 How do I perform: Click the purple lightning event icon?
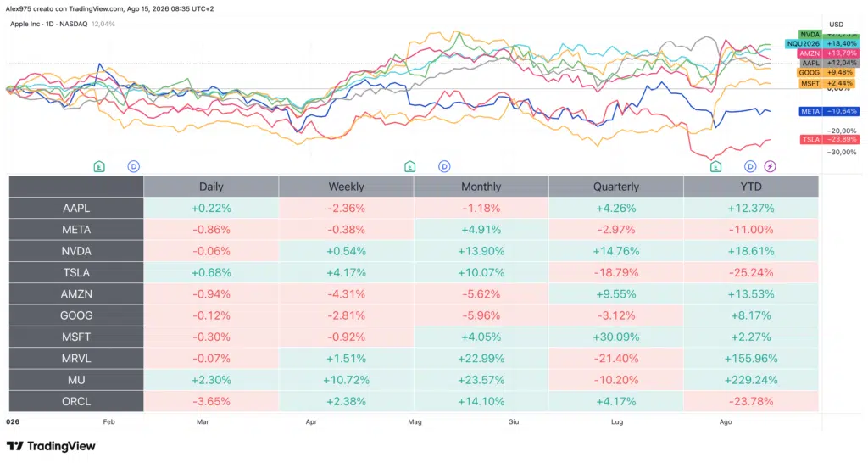point(770,166)
